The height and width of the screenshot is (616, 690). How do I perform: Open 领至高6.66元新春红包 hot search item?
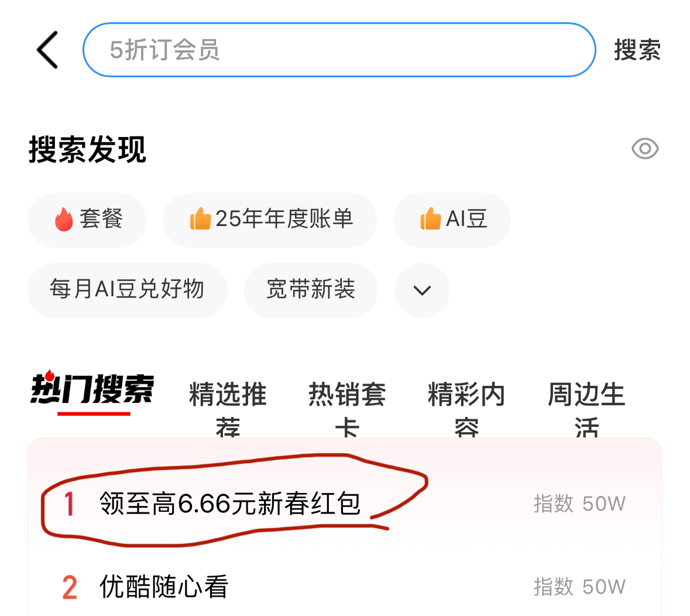[230, 503]
